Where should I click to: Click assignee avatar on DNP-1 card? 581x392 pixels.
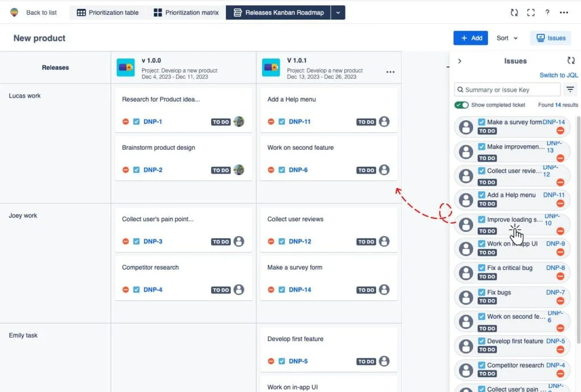click(239, 121)
